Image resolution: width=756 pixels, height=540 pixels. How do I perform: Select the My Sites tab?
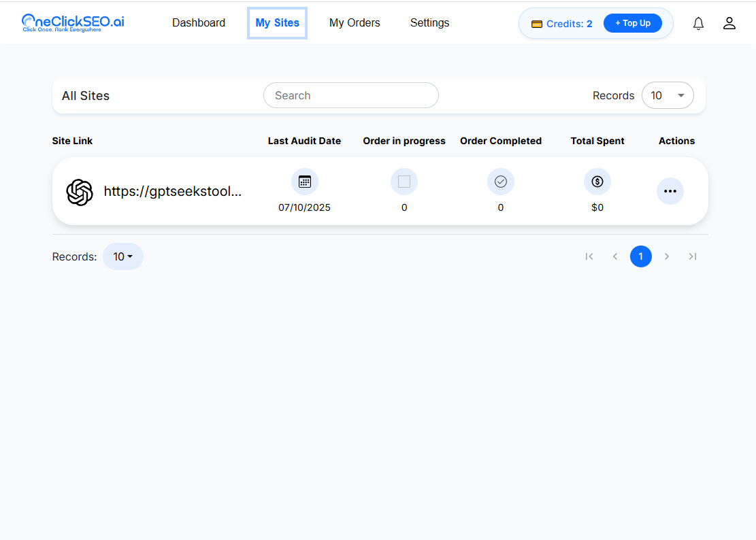pos(277,22)
